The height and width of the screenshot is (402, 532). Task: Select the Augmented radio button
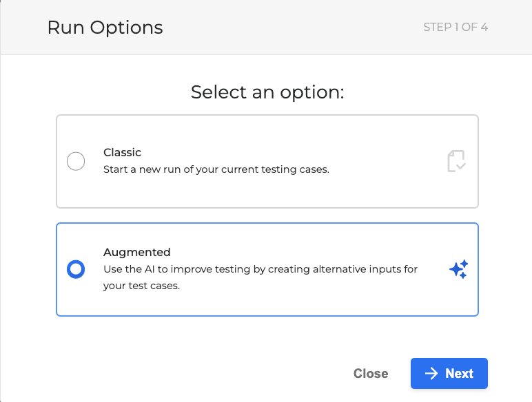click(76, 269)
